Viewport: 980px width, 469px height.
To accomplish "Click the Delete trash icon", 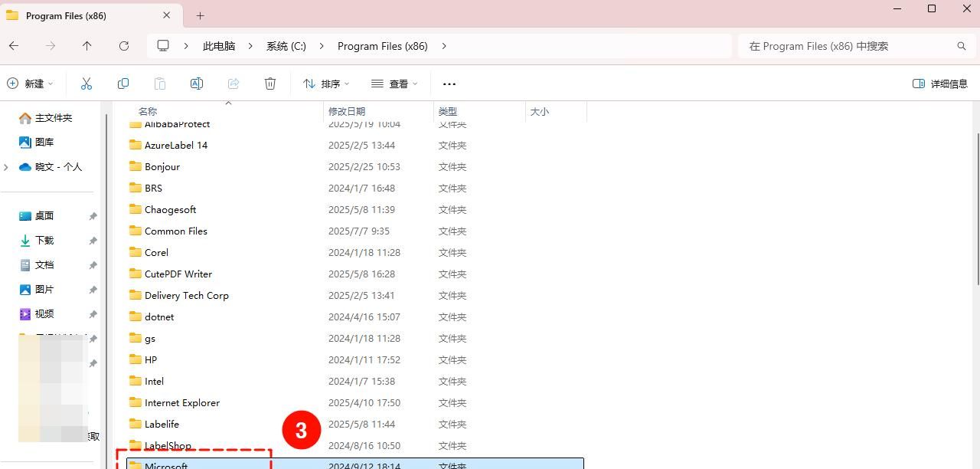I will point(270,83).
